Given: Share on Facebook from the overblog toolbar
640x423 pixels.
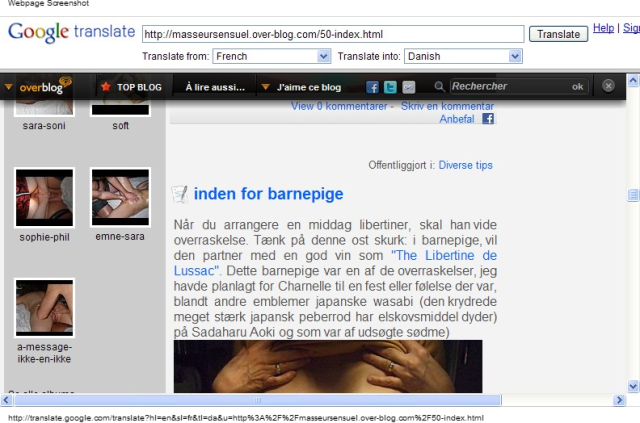Looking at the screenshot, I should [372, 87].
